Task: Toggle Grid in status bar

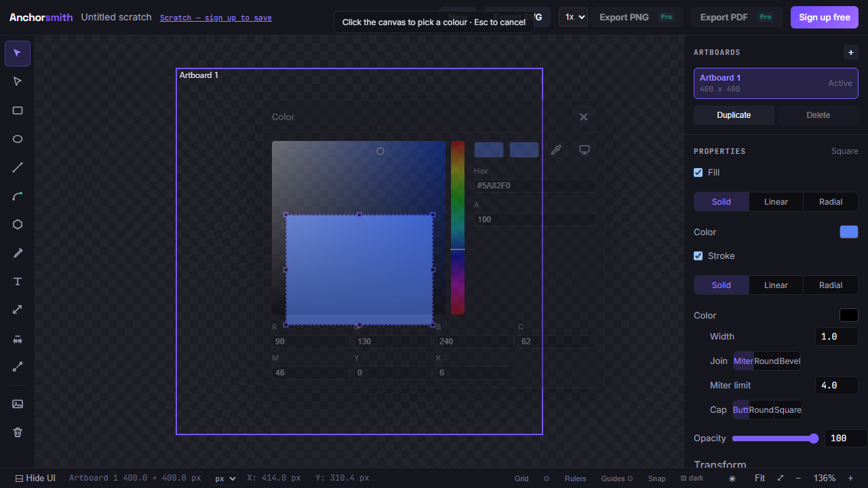Action: click(521, 479)
